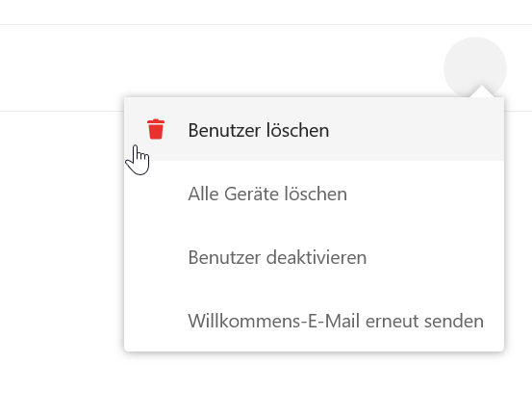Choose 'Alle Geräte löschen' from menu
The width and height of the screenshot is (532, 416).
pyautogui.click(x=314, y=193)
